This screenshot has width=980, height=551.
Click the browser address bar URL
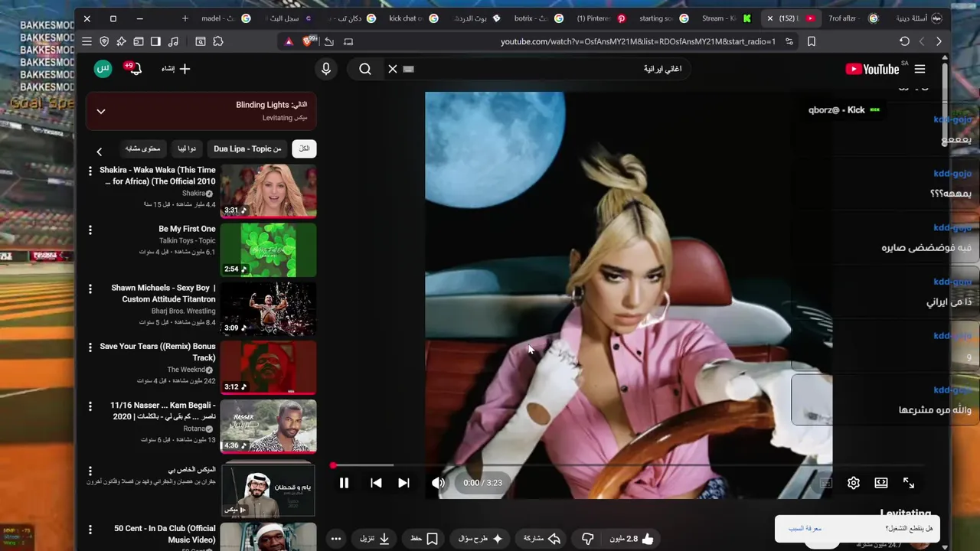[x=638, y=41]
